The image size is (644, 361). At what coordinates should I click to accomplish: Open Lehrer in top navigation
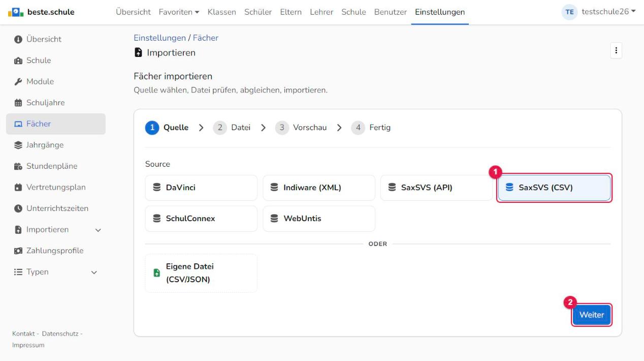tap(321, 12)
